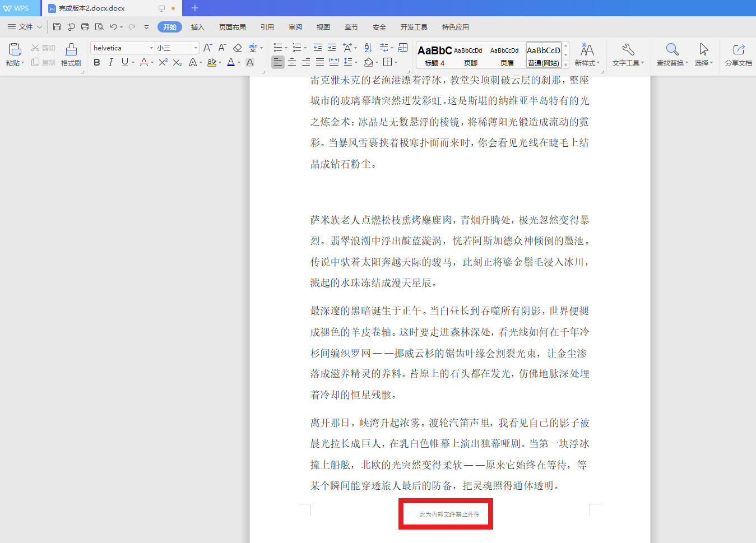The height and width of the screenshot is (543, 756).
Task: Open the 审阅 review tab
Action: coord(295,26)
